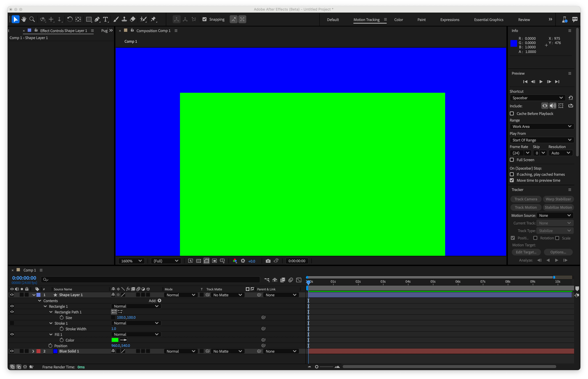Viewport: 588px width, 379px height.
Task: Enable Cache Before Playback checkbox
Action: pos(512,113)
